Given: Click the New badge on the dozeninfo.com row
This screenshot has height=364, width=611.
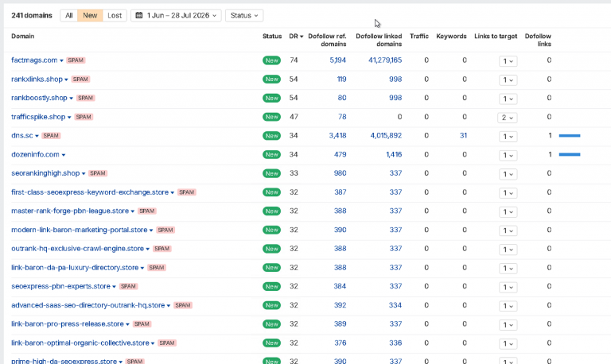Looking at the screenshot, I should click(x=271, y=154).
